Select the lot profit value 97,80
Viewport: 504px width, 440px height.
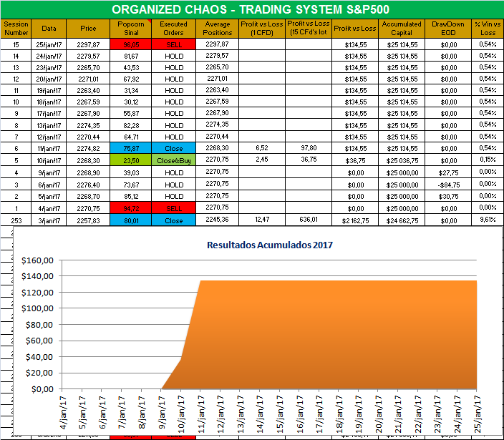tap(309, 147)
